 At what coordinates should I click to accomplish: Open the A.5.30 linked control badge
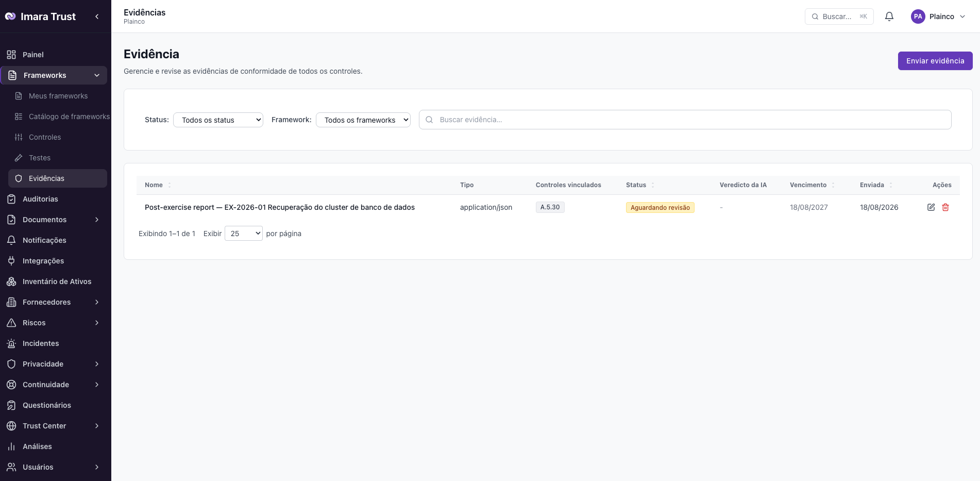coord(550,207)
